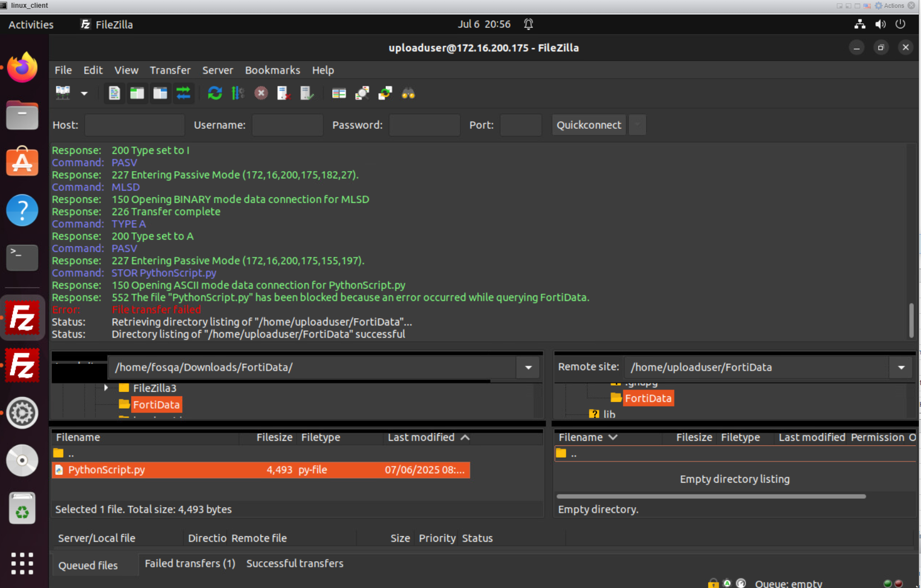Toggle the local directory tree display
This screenshot has width=921, height=588.
point(137,93)
